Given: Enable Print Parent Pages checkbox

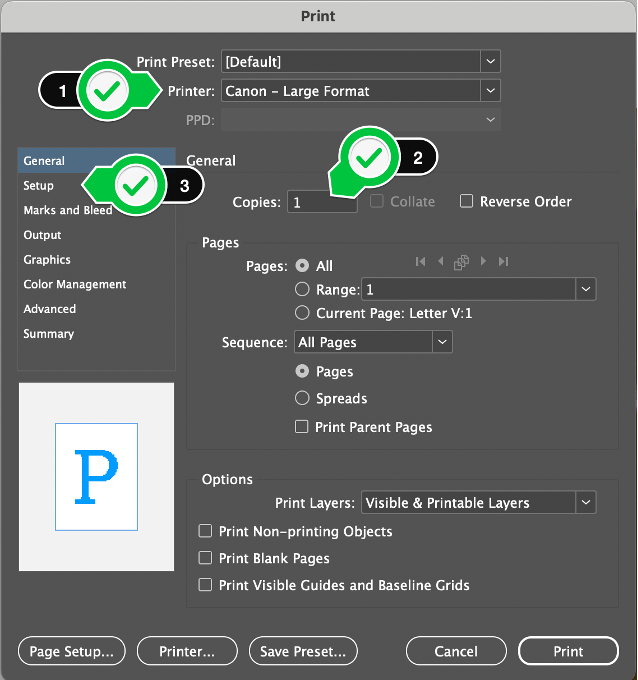Looking at the screenshot, I should click(x=301, y=427).
